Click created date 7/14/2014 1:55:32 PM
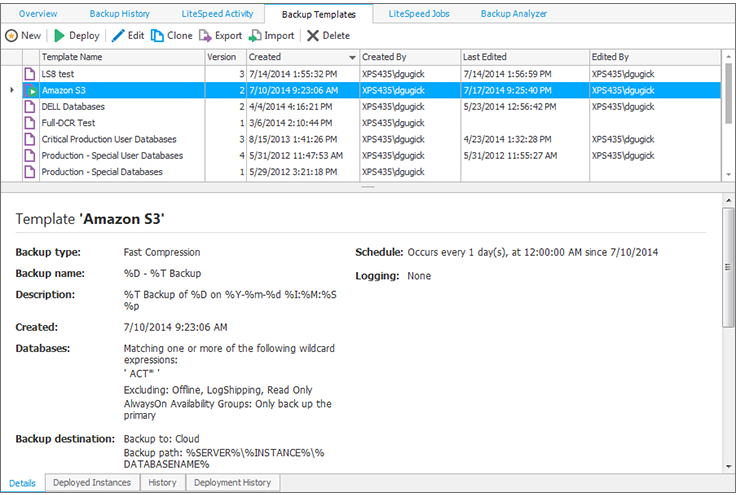Image resolution: width=736 pixels, height=495 pixels. [x=293, y=74]
